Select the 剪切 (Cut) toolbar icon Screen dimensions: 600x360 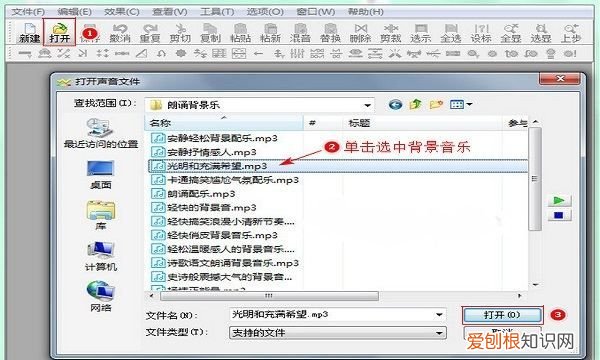click(180, 33)
